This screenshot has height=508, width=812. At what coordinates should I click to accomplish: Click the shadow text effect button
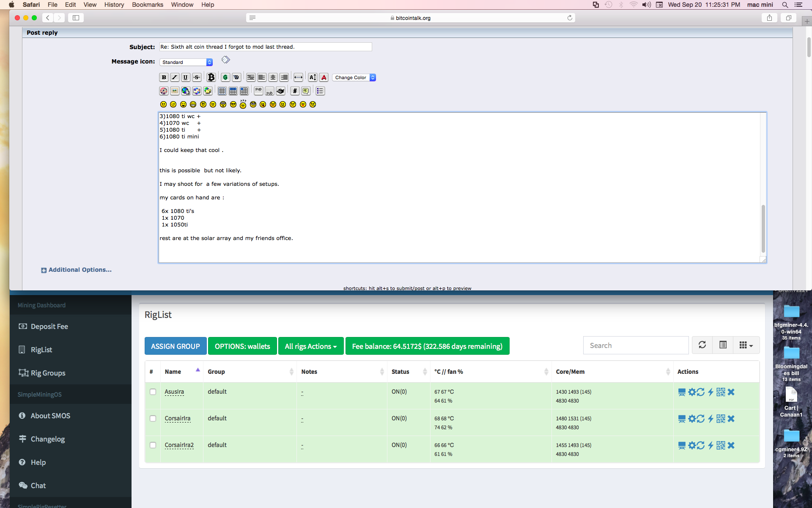236,77
